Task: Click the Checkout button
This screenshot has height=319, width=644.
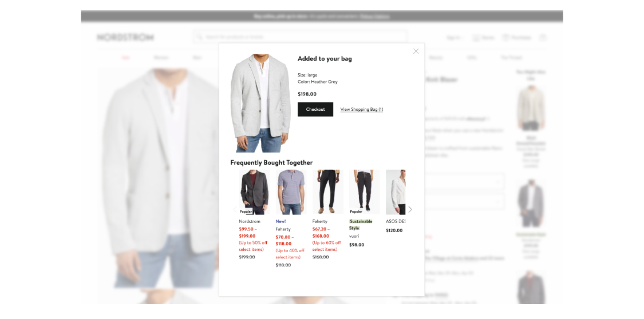Action: (x=315, y=109)
